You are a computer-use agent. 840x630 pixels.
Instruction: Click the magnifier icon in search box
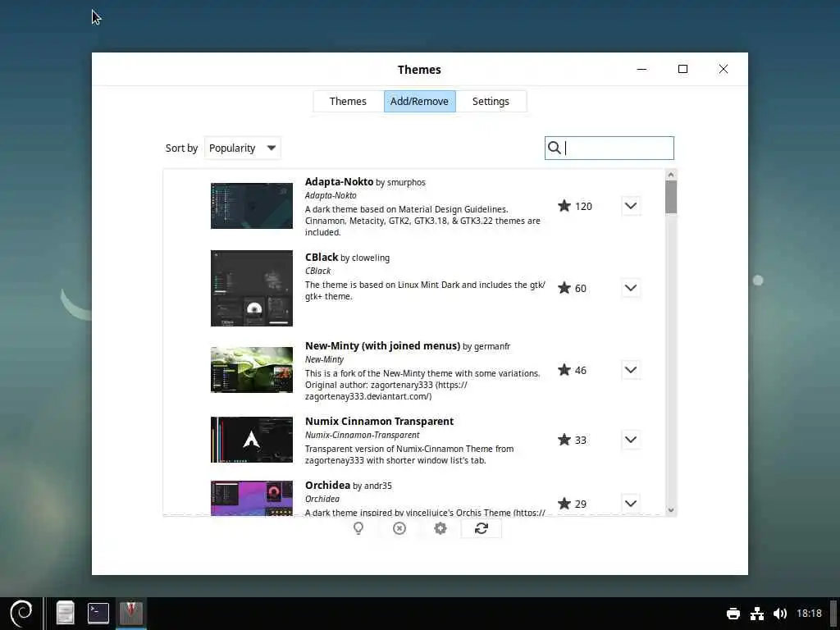[x=555, y=148]
